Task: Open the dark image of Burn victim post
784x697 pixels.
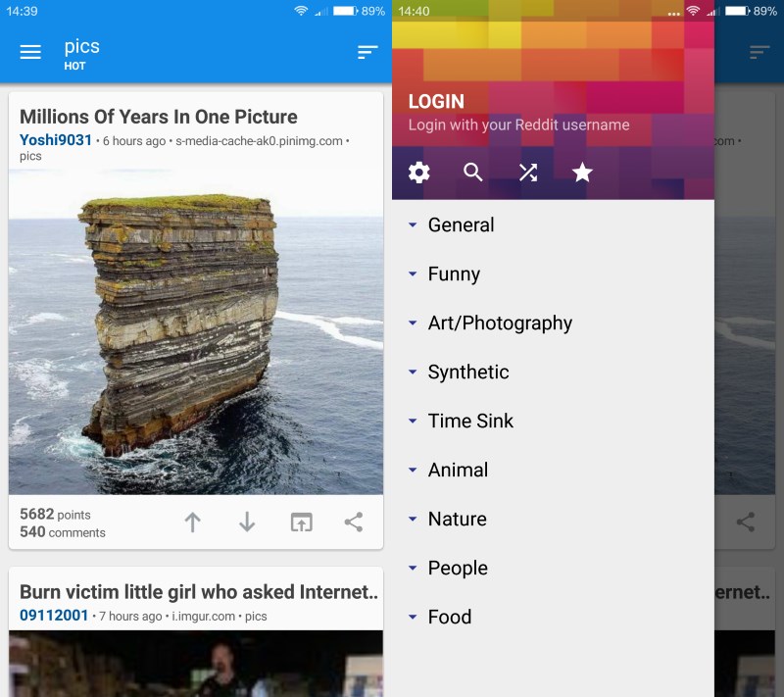Action: click(x=196, y=664)
